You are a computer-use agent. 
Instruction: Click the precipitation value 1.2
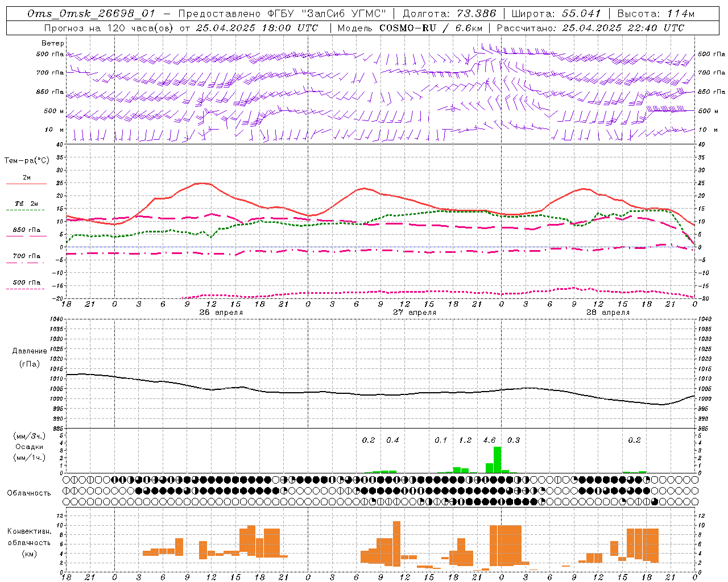click(465, 440)
